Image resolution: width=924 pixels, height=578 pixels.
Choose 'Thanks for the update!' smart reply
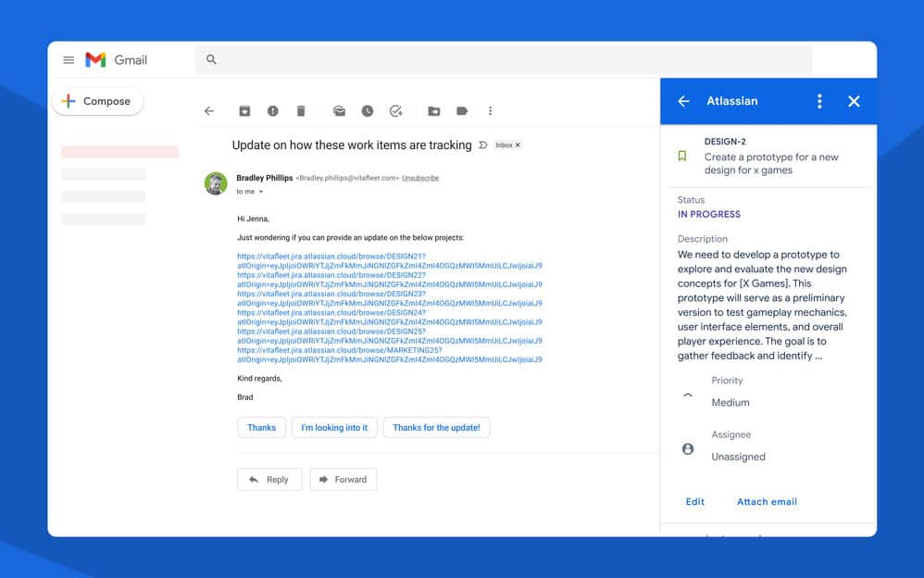click(437, 428)
